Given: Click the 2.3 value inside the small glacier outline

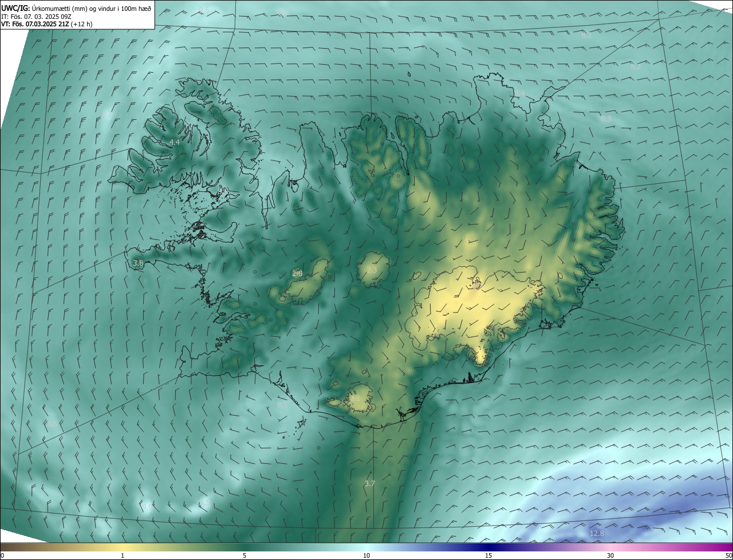Looking at the screenshot, I should (x=372, y=270).
